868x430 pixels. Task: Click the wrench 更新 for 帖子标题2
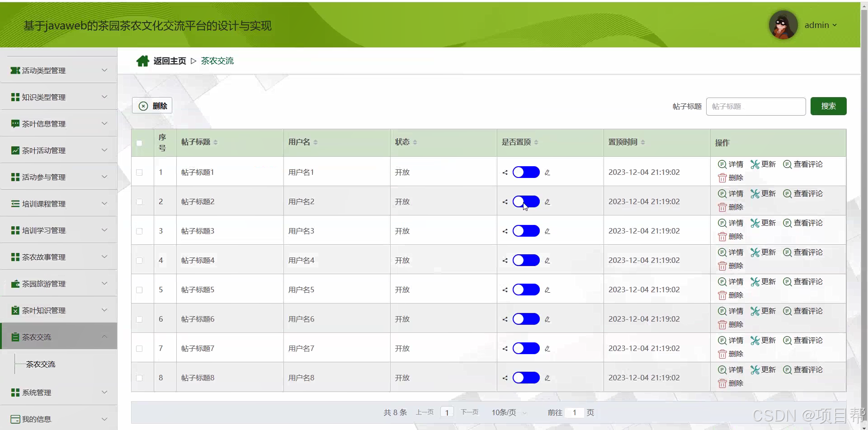[x=763, y=194]
